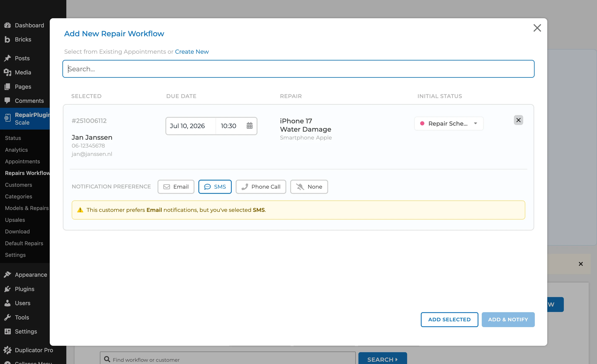The width and height of the screenshot is (597, 364).
Task: Click the Media library icon
Action: 7,72
